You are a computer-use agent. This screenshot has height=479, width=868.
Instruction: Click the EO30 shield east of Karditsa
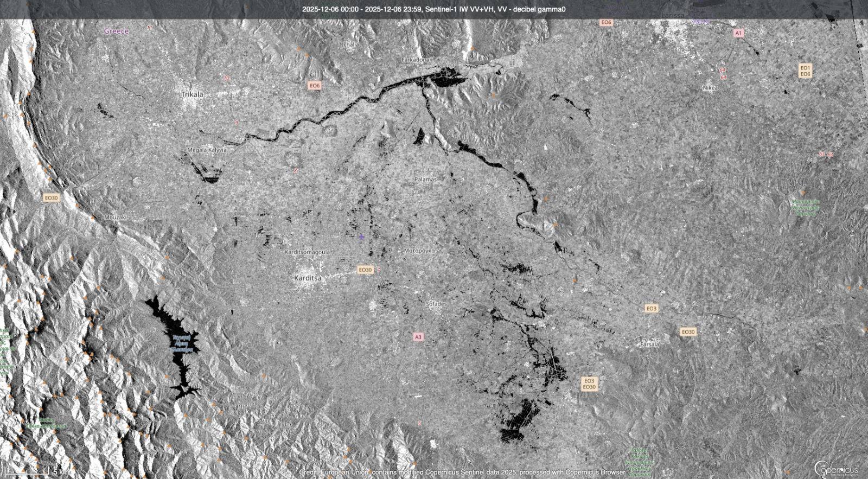click(x=365, y=270)
